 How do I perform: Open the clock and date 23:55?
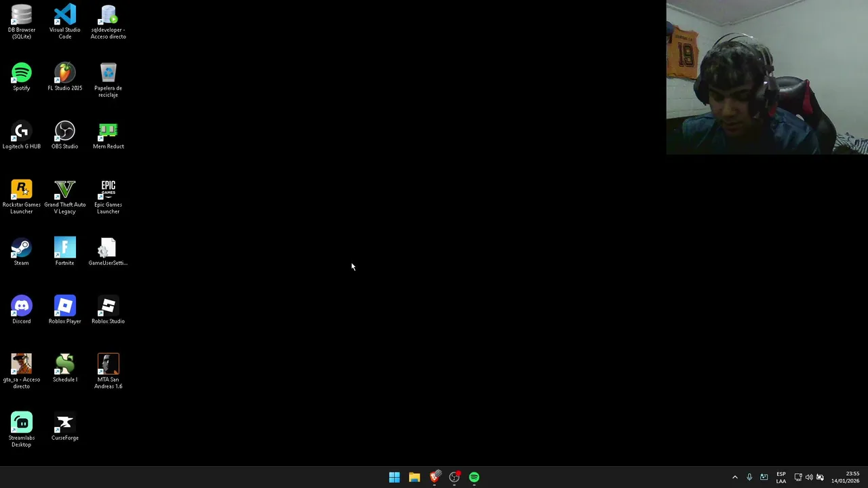coord(846,477)
